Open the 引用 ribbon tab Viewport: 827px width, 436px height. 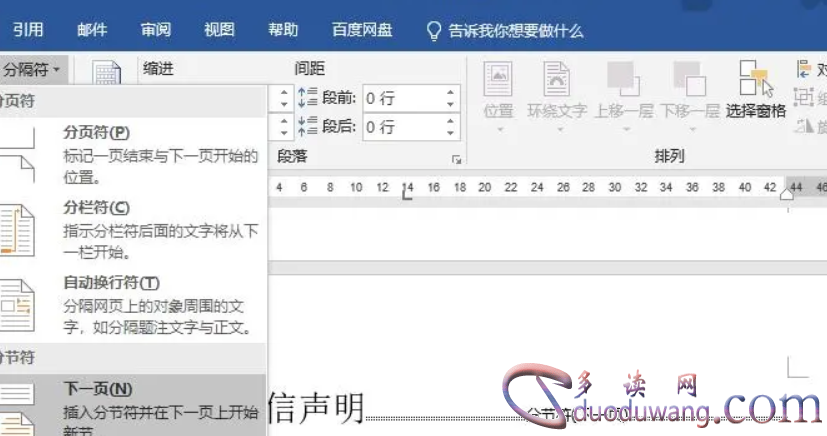point(28,30)
